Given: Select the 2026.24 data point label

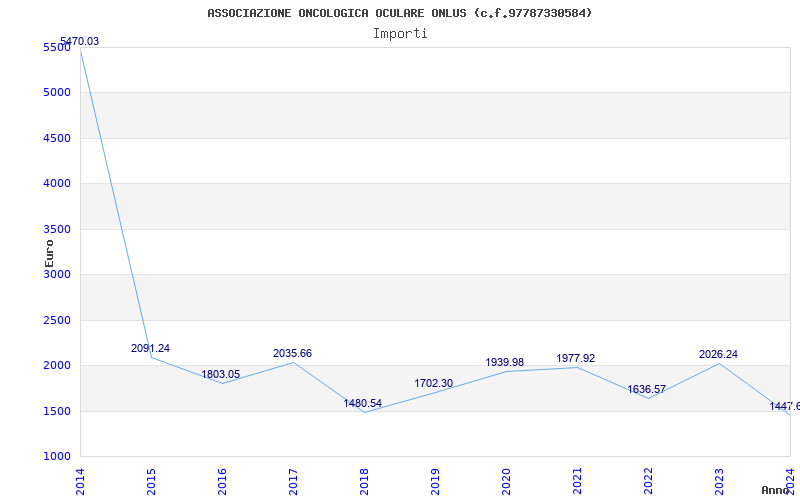Looking at the screenshot, I should tap(718, 355).
